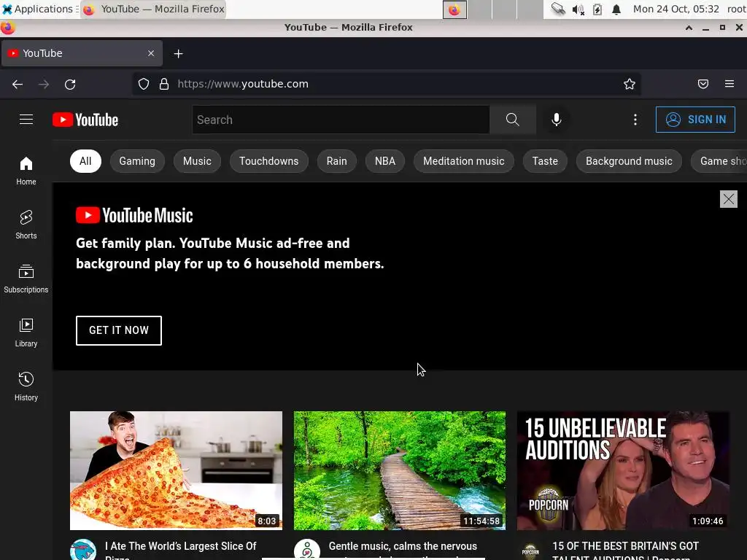Click network connection tray icon
Viewport: 747px width, 560px height.
coord(558,9)
